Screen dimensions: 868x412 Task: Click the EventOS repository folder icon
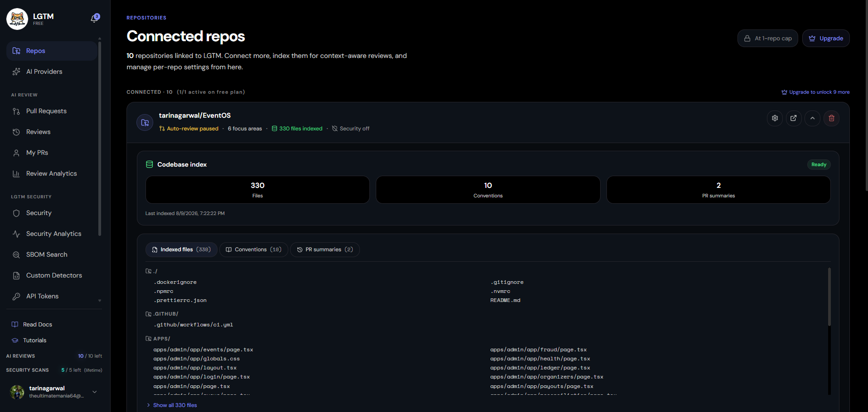coord(145,122)
